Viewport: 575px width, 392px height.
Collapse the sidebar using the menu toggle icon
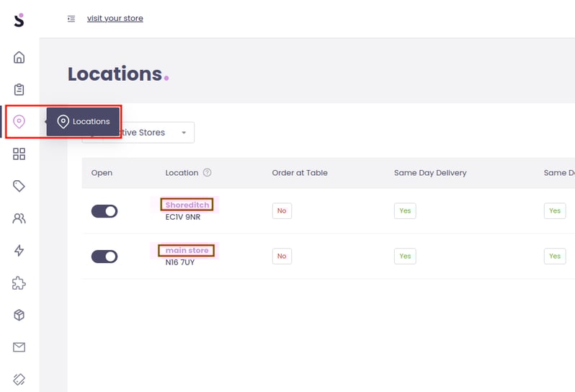pos(71,19)
